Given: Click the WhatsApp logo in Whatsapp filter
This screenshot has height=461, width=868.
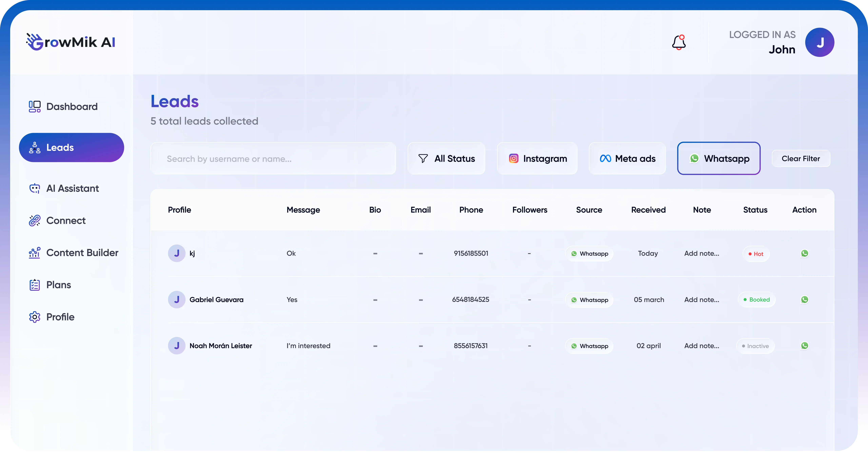Looking at the screenshot, I should tap(694, 158).
